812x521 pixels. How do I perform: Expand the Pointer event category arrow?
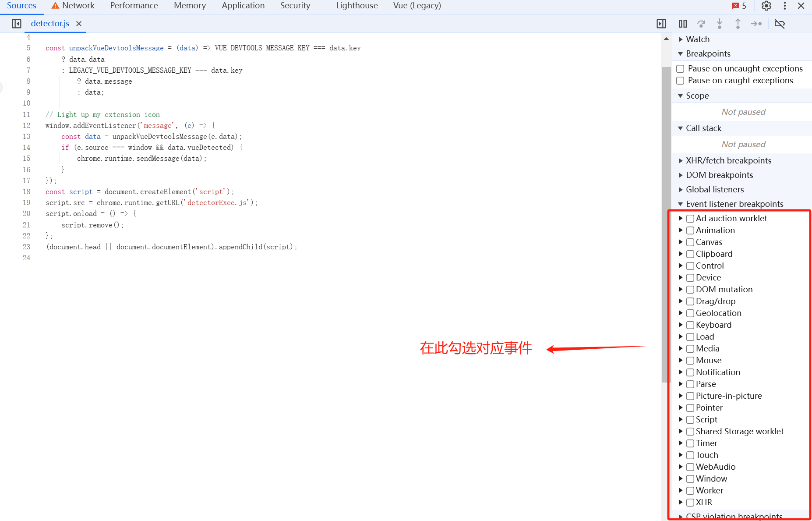tap(681, 408)
